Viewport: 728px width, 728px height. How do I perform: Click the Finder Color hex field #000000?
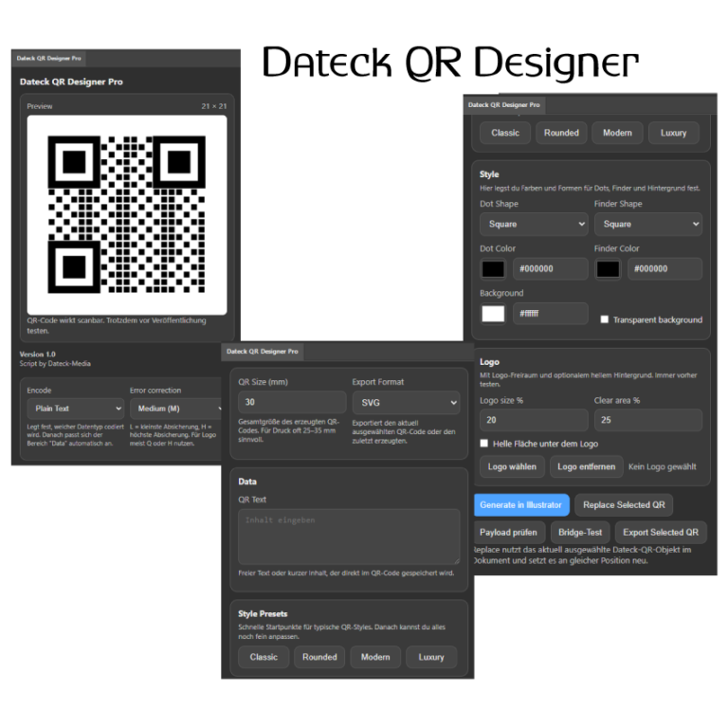(664, 269)
